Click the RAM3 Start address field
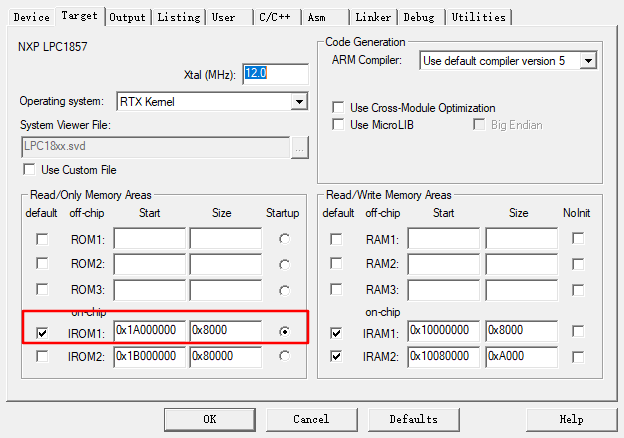 (444, 290)
